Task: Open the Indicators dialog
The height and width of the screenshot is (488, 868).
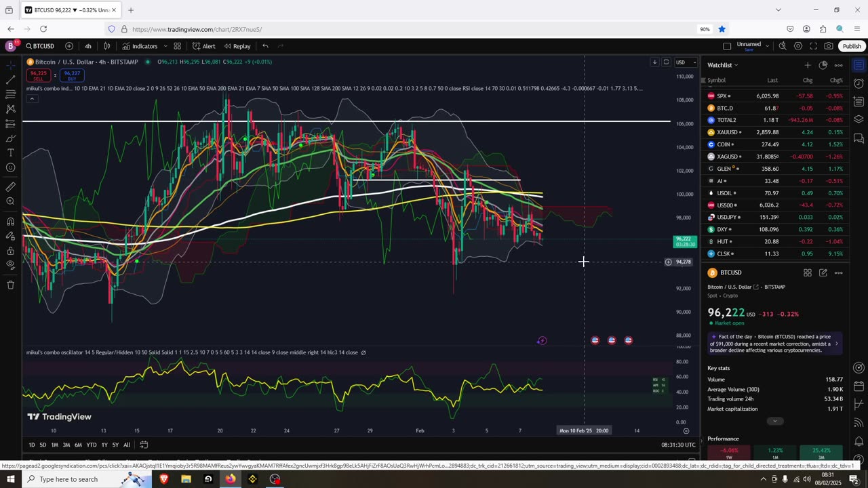Action: 140,46
